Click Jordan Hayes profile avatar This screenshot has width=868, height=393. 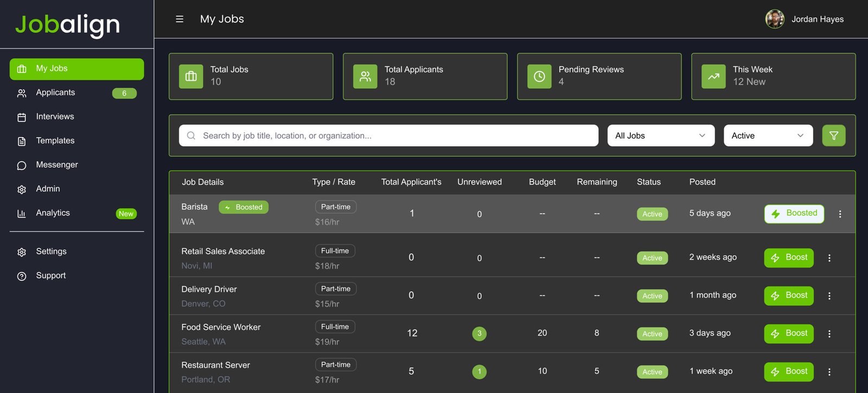pyautogui.click(x=775, y=19)
